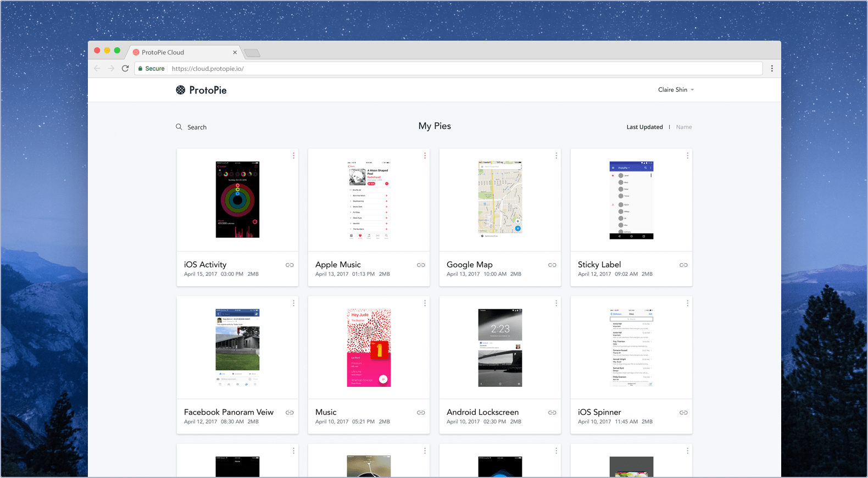
Task: Open the iOS Activity card's three-dot menu
Action: pyautogui.click(x=293, y=155)
